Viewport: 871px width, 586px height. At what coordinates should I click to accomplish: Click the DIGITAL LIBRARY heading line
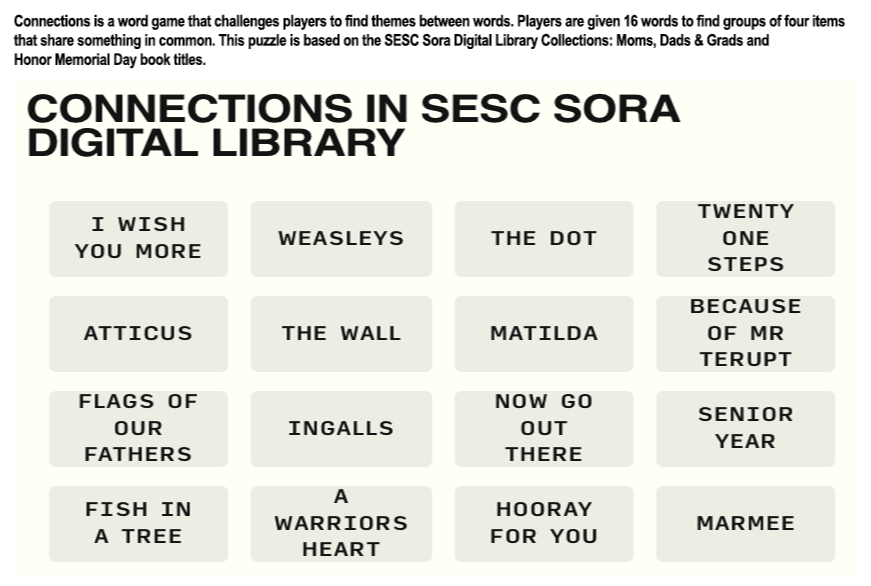(216, 143)
